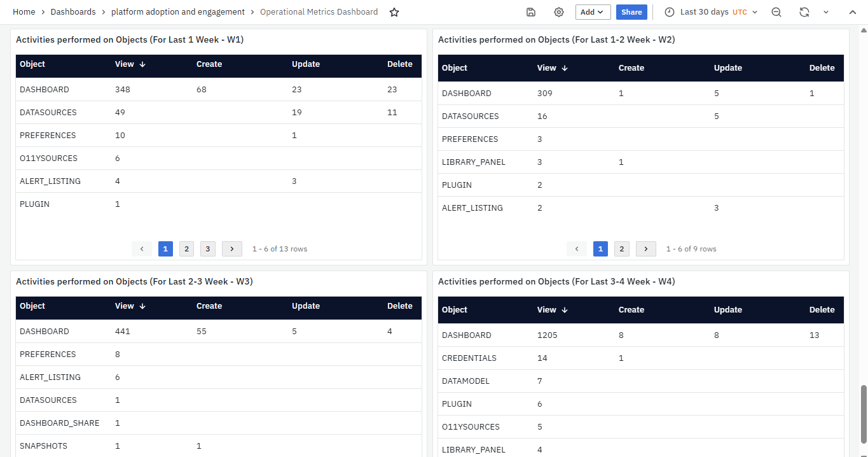This screenshot has width=868, height=457.
Task: Open the Dashboards breadcrumb link
Action: point(73,12)
